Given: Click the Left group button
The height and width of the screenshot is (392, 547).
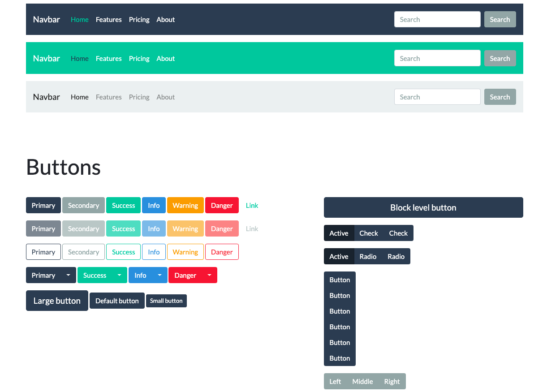Looking at the screenshot, I should pos(335,381).
